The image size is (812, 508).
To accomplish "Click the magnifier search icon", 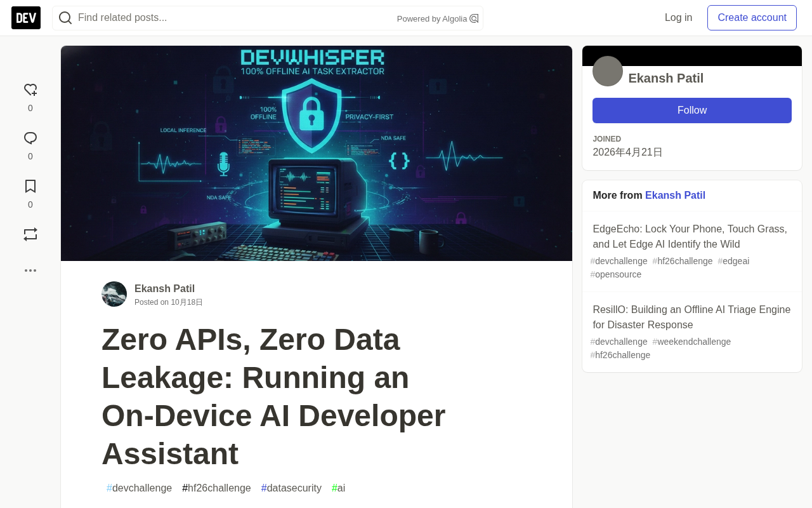I will 65,18.
